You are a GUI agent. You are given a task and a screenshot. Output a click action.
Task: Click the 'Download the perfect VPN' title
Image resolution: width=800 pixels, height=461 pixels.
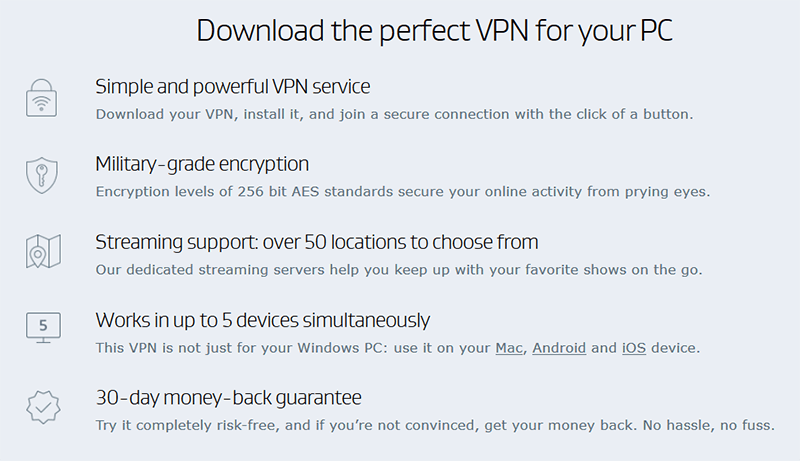click(x=435, y=31)
